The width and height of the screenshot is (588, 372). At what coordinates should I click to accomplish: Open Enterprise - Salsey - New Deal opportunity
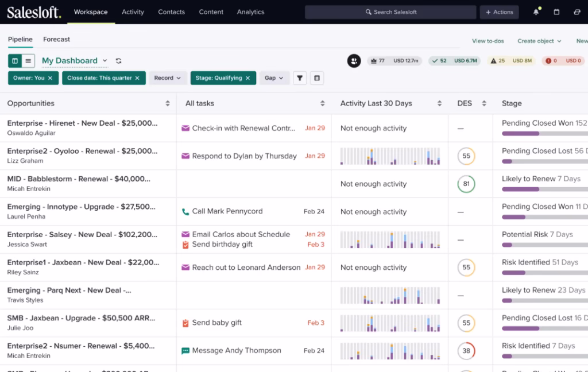point(82,235)
